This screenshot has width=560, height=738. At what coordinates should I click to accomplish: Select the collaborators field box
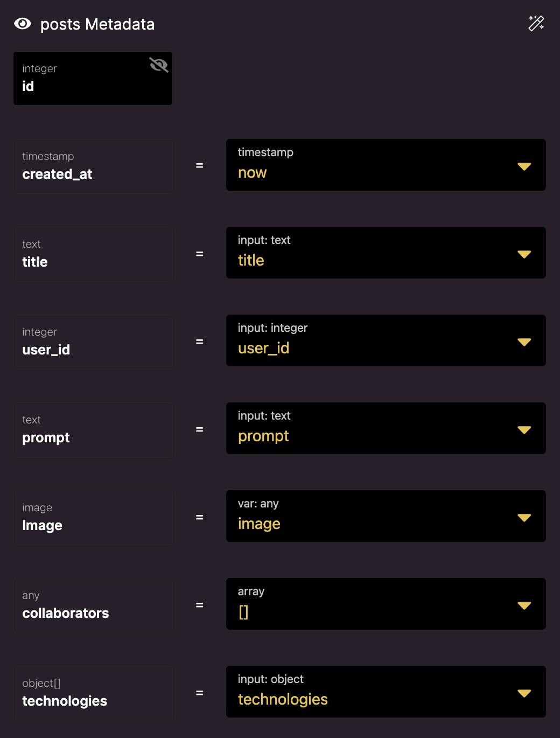pos(93,605)
